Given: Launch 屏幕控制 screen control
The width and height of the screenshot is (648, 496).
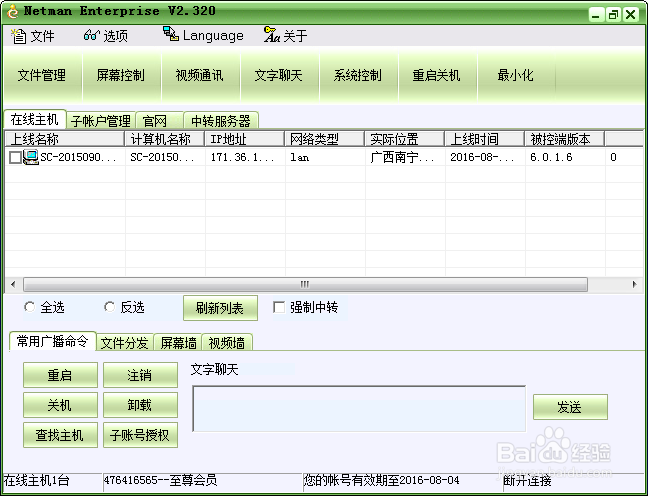Looking at the screenshot, I should coord(121,76).
